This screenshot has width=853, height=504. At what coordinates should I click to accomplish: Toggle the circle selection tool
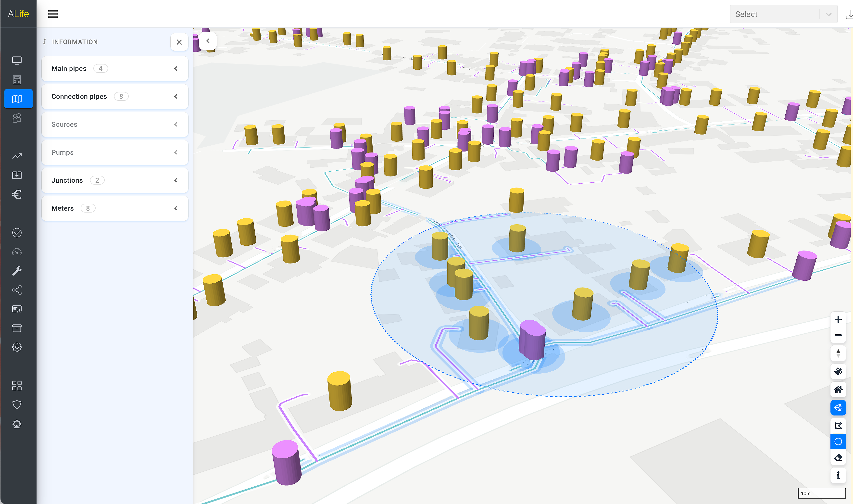pyautogui.click(x=838, y=441)
